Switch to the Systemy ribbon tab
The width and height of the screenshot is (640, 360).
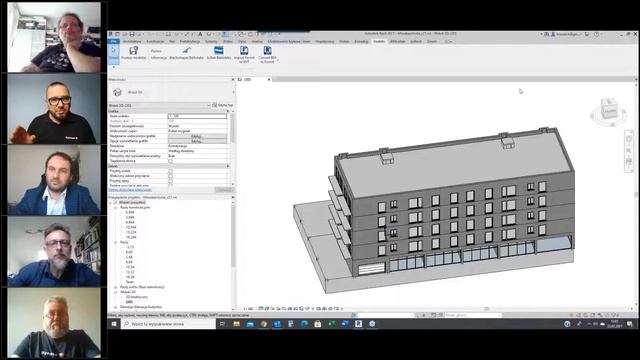pos(211,41)
